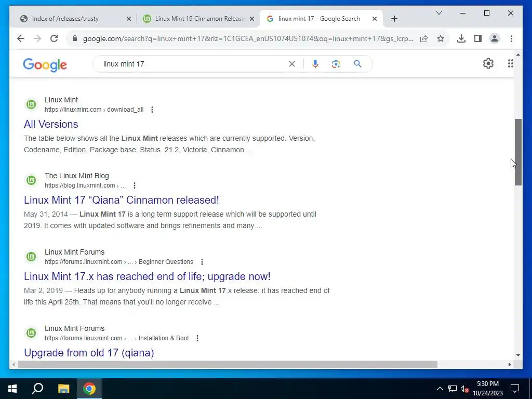Click the scroll down arrow

(518, 355)
